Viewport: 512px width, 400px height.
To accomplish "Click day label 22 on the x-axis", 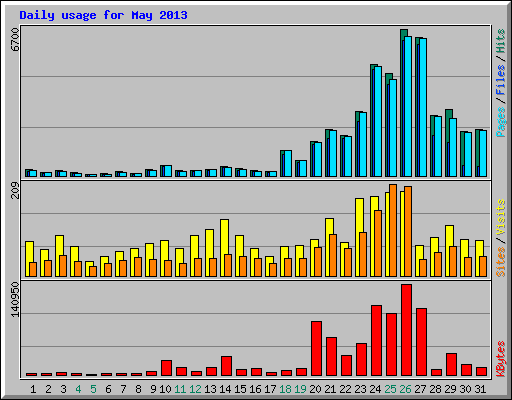I will point(345,389).
